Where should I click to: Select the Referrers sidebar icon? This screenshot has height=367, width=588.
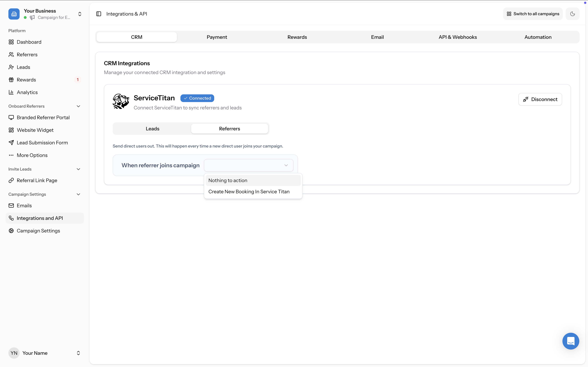coord(11,54)
